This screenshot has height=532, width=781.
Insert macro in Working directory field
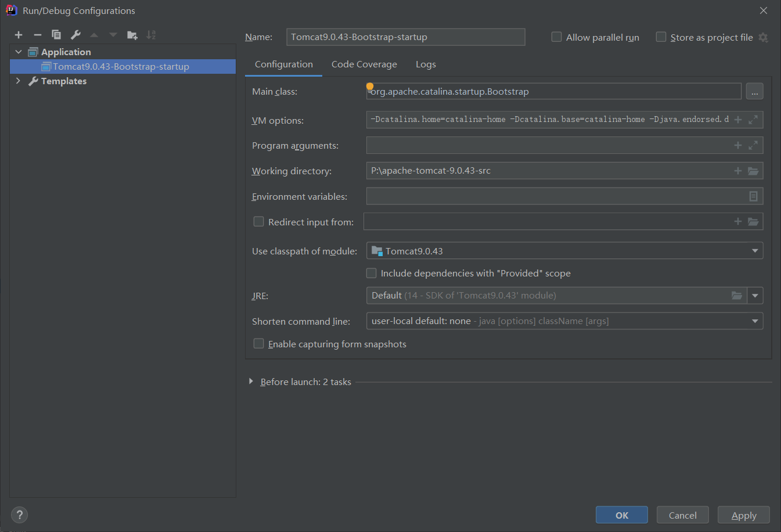click(738, 171)
